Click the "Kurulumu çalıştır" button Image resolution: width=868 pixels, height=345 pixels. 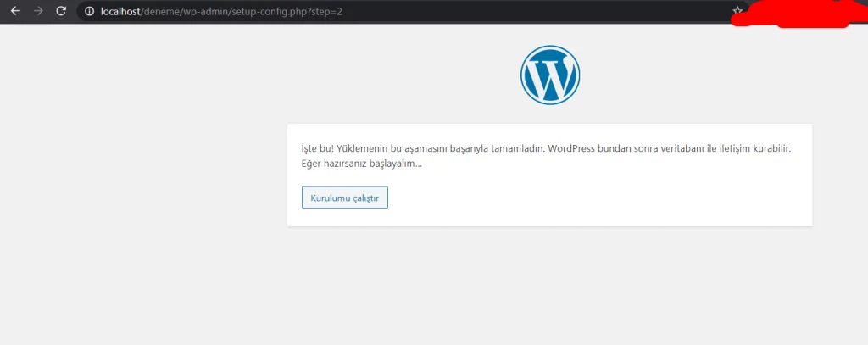pyautogui.click(x=345, y=198)
